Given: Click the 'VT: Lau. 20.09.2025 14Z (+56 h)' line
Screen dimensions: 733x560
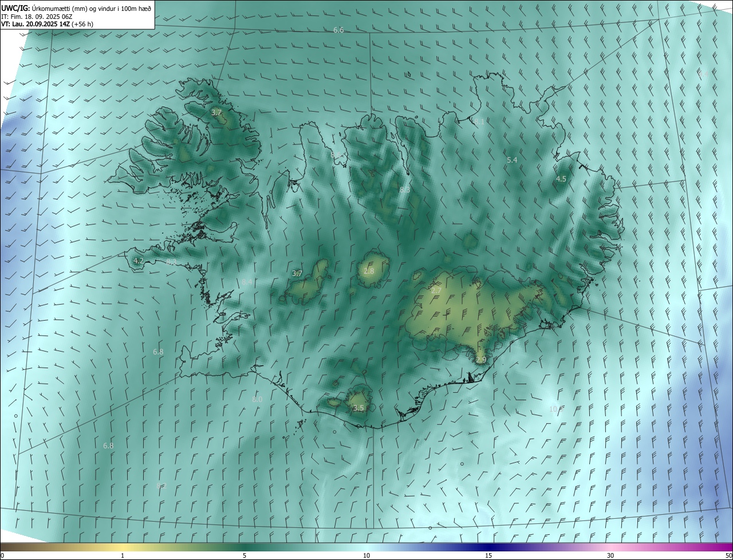Looking at the screenshot, I should tap(47, 24).
